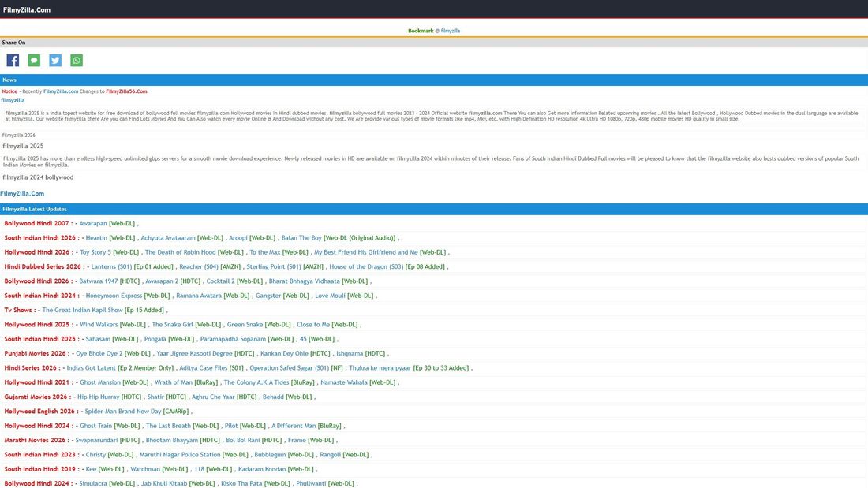Open the Hollywood Hindi 2021 category

(x=37, y=382)
